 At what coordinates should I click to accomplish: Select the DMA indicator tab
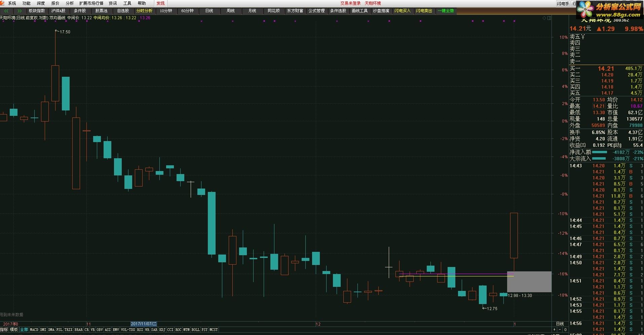coord(51,330)
